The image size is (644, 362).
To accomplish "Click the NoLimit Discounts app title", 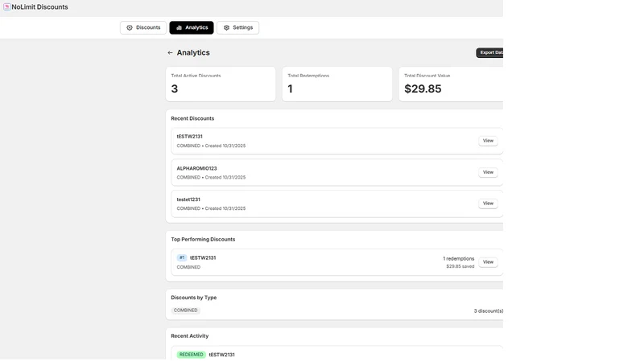I will pyautogui.click(x=39, y=7).
